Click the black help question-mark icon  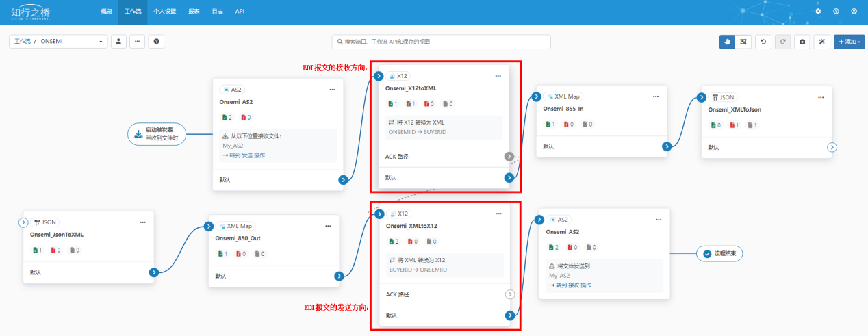[x=157, y=42]
